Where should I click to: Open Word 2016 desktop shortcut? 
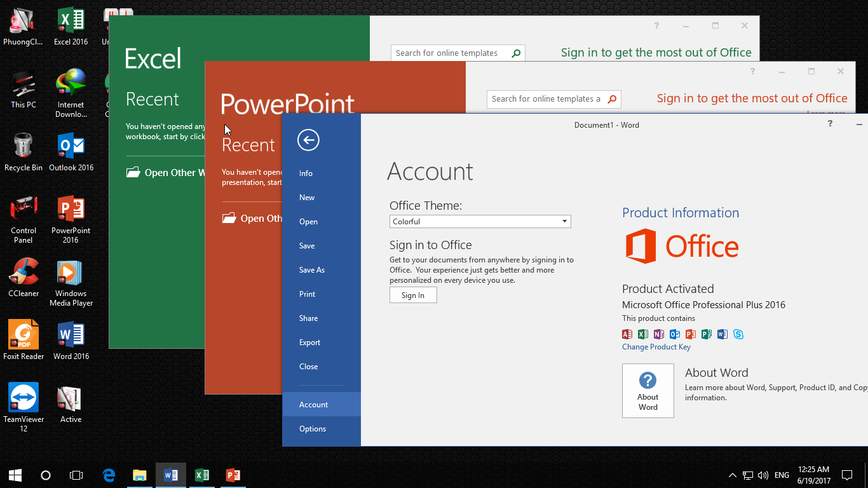71,341
